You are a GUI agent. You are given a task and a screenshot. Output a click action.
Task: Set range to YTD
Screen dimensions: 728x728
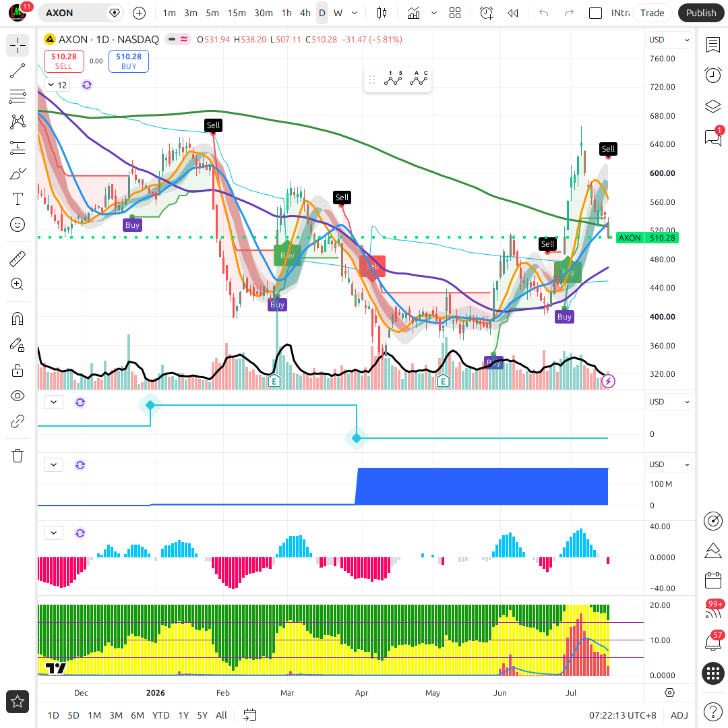160,715
